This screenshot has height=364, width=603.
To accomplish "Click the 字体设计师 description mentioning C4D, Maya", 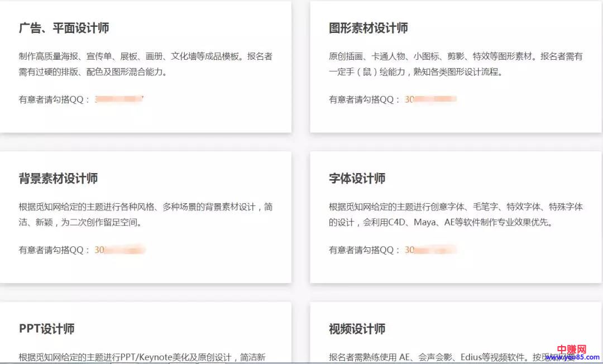I will pos(456,214).
